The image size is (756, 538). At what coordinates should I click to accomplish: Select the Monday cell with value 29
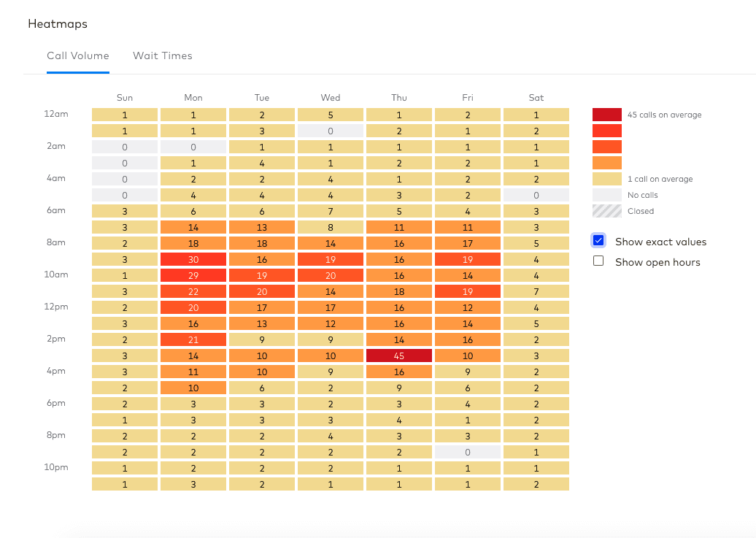[x=193, y=275]
